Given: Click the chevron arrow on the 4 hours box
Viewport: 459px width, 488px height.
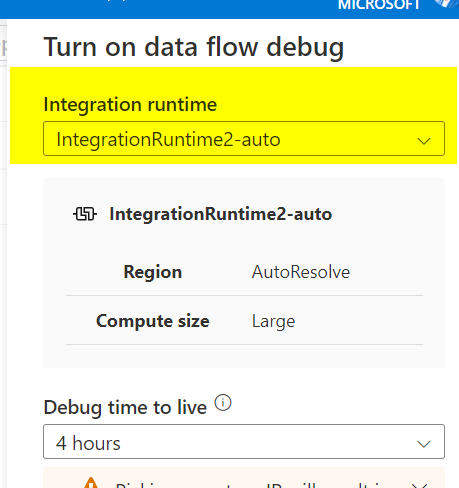Looking at the screenshot, I should pyautogui.click(x=424, y=444).
